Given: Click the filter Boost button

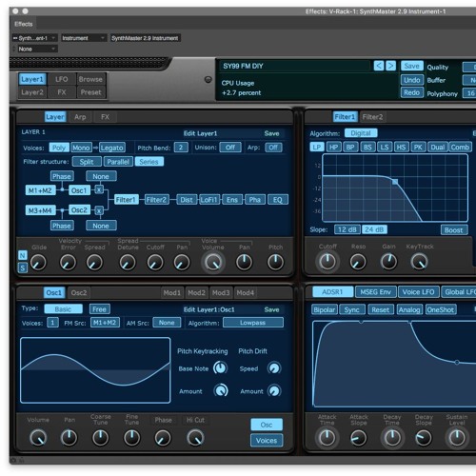Looking at the screenshot, I should pos(454,229).
